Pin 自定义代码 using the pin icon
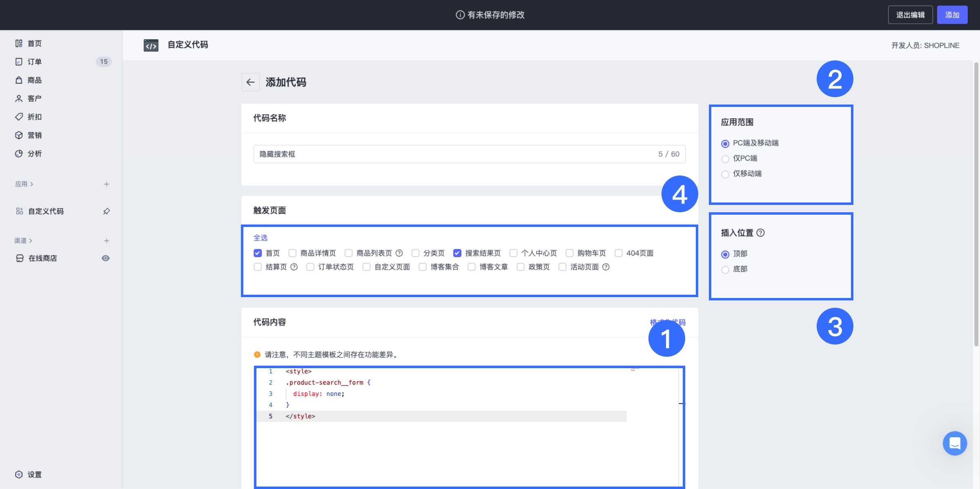980x489 pixels. (107, 211)
